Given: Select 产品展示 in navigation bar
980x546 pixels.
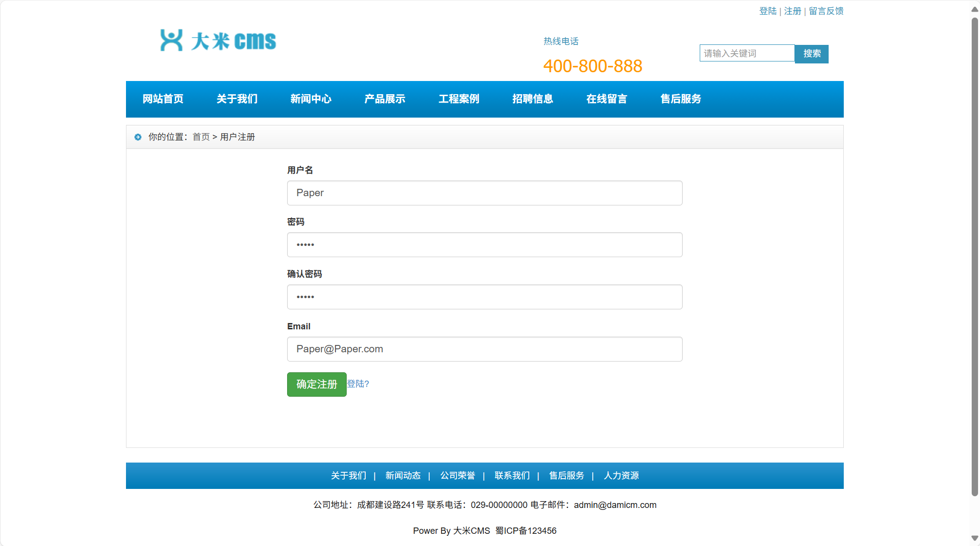Looking at the screenshot, I should pos(385,99).
